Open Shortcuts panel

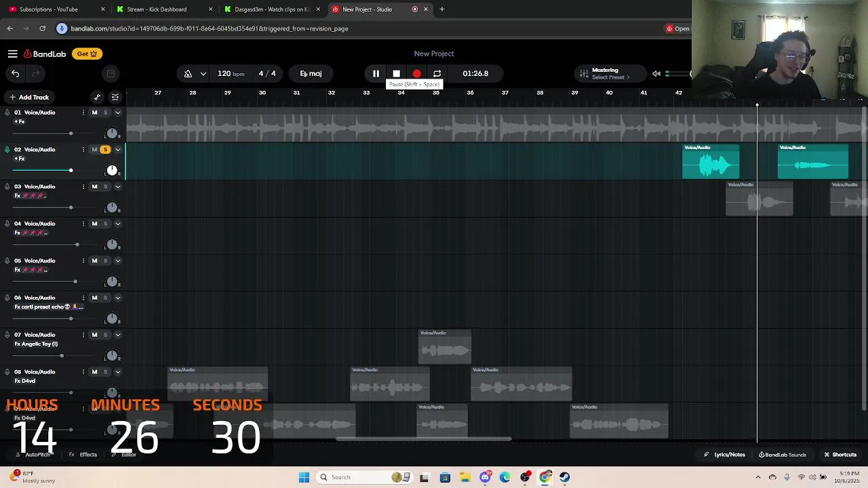tap(840, 455)
